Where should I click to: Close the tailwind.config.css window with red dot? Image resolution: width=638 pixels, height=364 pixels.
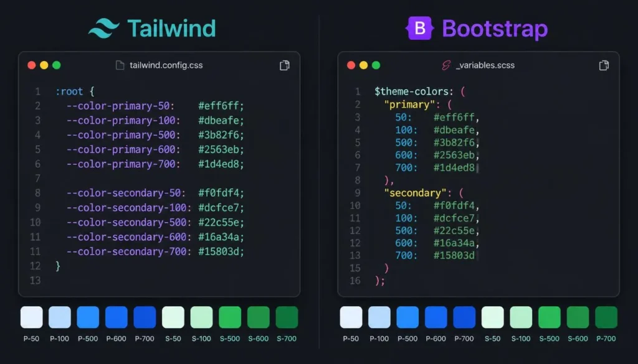coord(31,65)
